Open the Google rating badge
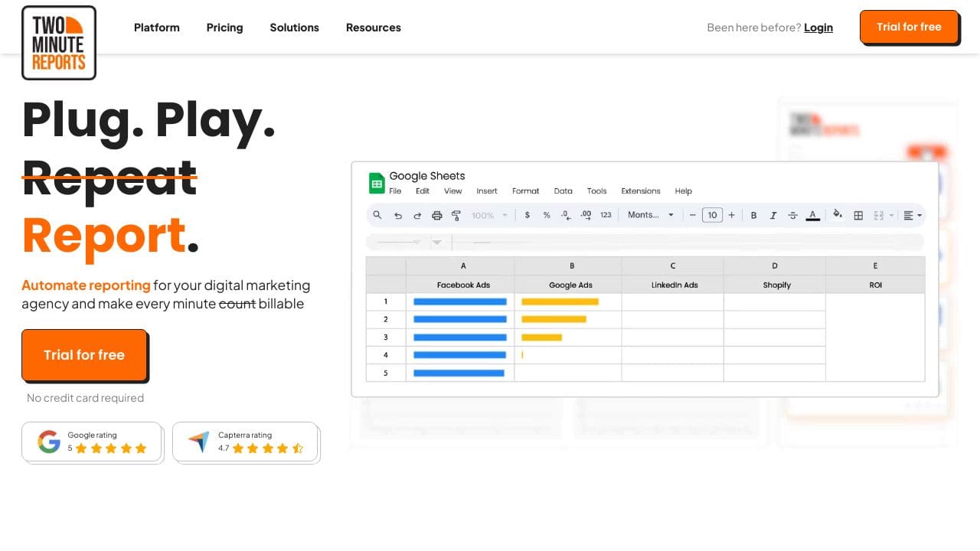 92,442
